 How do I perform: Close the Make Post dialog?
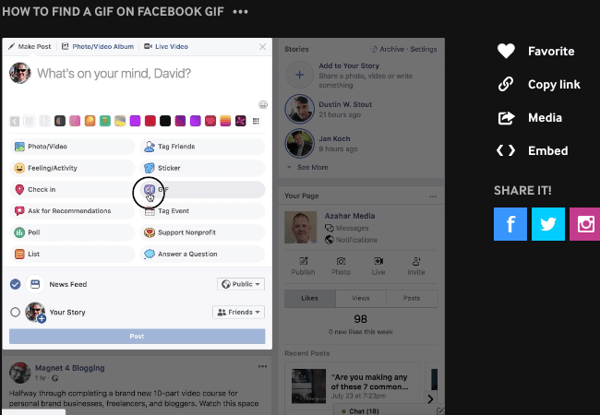pyautogui.click(x=262, y=47)
